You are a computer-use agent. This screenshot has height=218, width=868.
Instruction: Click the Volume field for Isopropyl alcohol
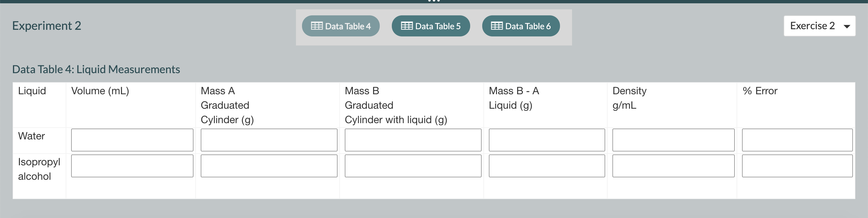pos(132,166)
